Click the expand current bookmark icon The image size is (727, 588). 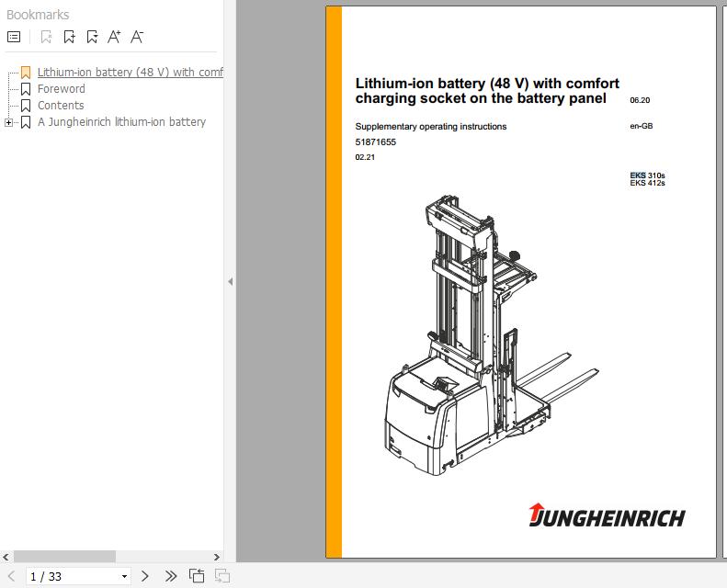[x=92, y=37]
